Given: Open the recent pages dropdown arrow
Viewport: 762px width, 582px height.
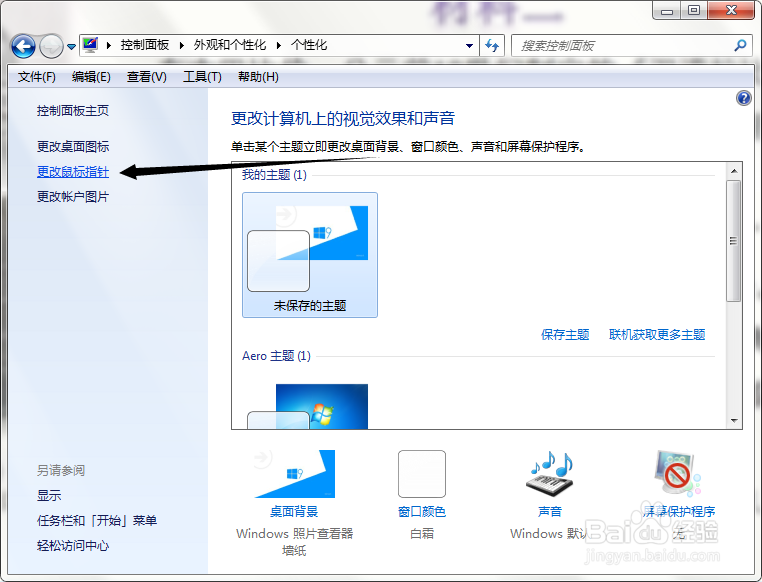Looking at the screenshot, I should click(x=71, y=47).
